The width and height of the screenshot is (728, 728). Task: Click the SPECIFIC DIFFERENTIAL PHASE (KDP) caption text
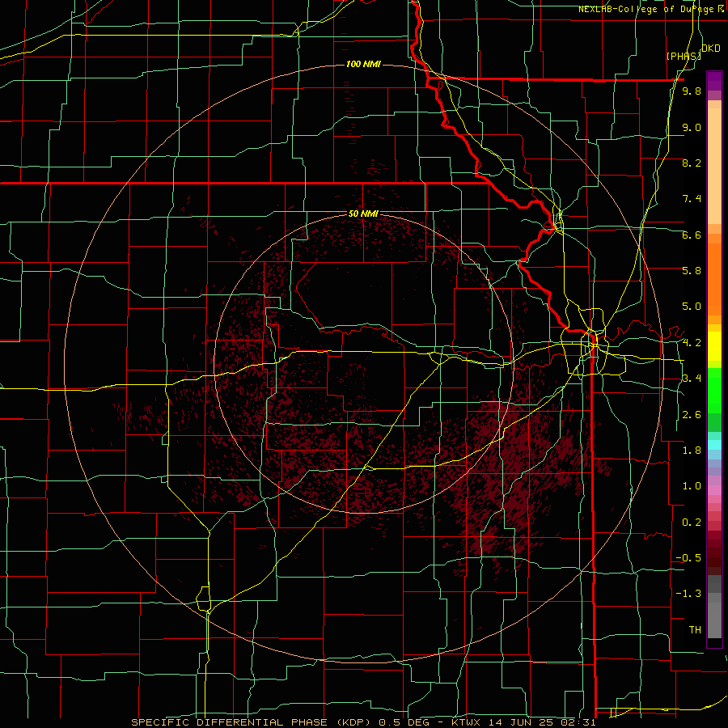[252, 722]
